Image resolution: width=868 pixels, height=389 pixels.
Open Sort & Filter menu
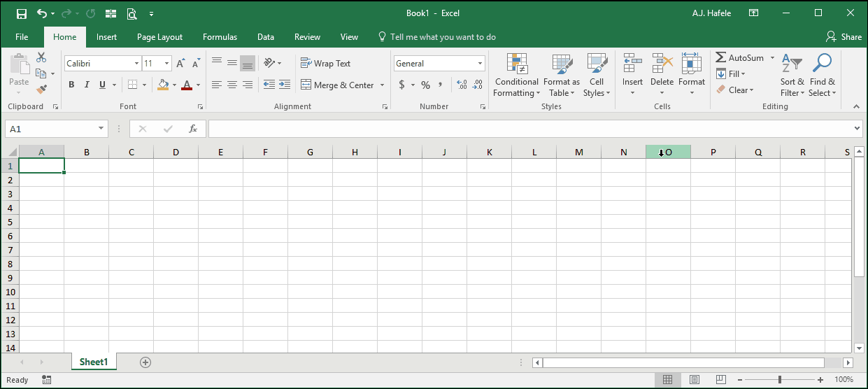click(x=792, y=76)
